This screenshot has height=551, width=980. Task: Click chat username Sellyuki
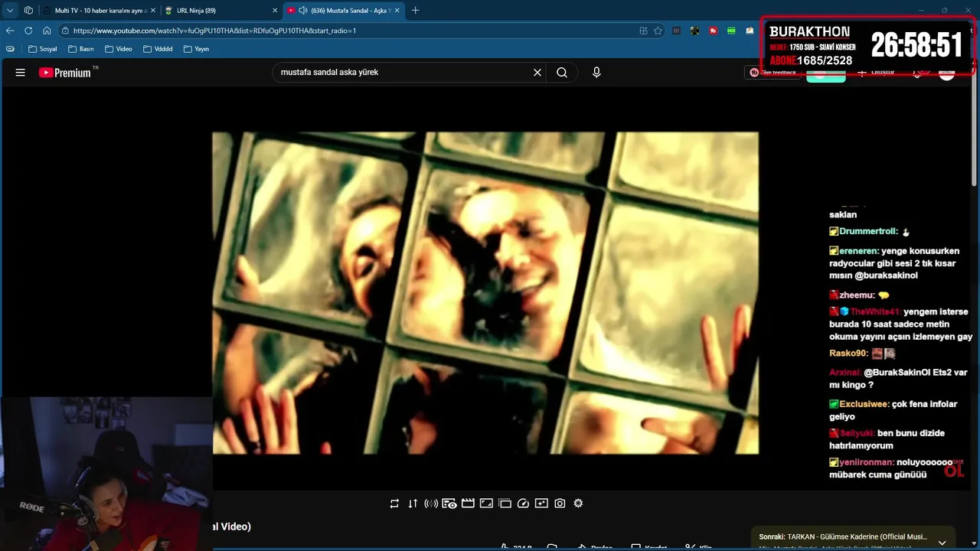coord(857,433)
